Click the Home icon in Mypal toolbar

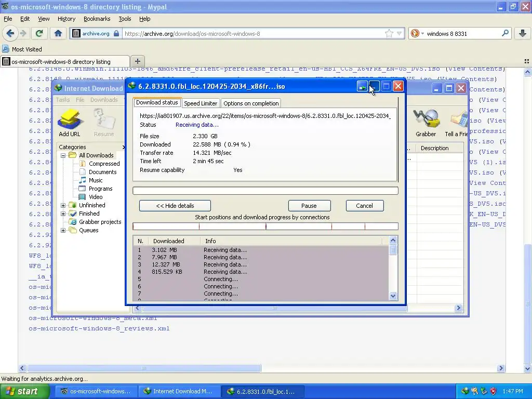pyautogui.click(x=58, y=33)
